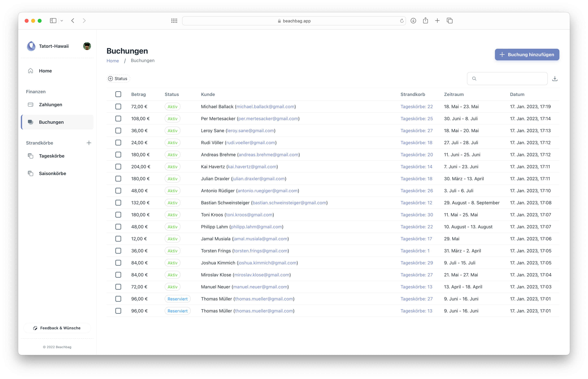Select the checkbox for Toni Kroos booking

[118, 215]
